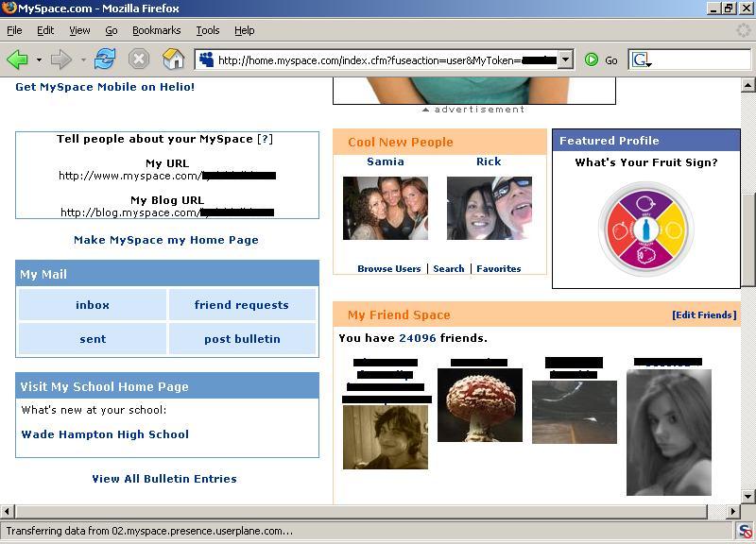Click the horizontal scrollbar left arrow
Image resolution: width=756 pixels, height=544 pixels.
(x=8, y=511)
